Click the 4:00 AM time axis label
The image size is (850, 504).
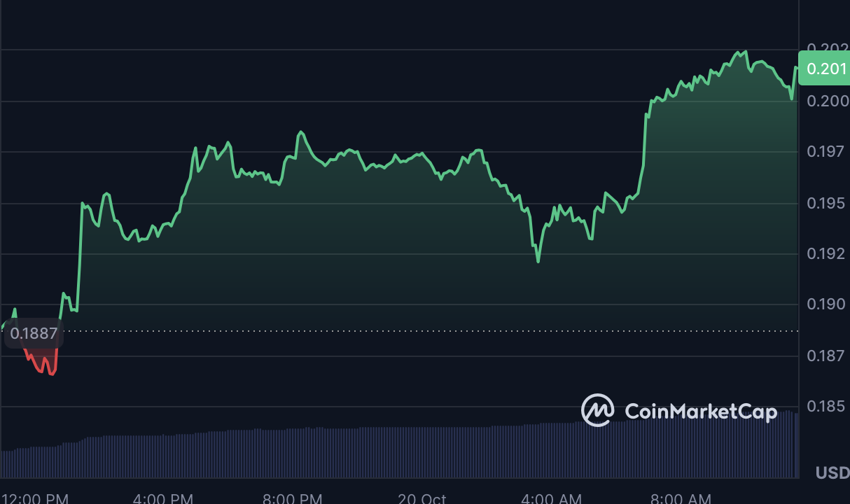(x=551, y=498)
